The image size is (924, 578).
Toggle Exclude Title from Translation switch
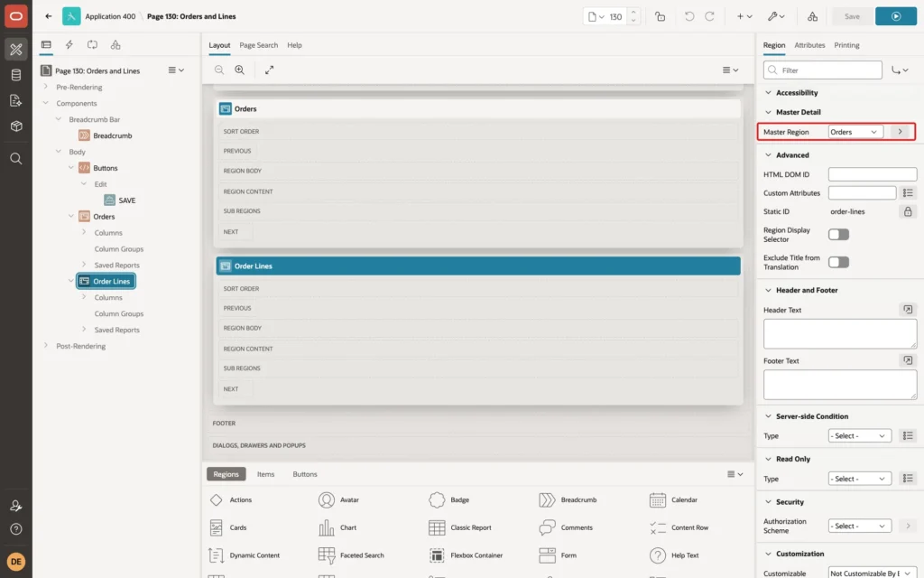click(x=838, y=262)
